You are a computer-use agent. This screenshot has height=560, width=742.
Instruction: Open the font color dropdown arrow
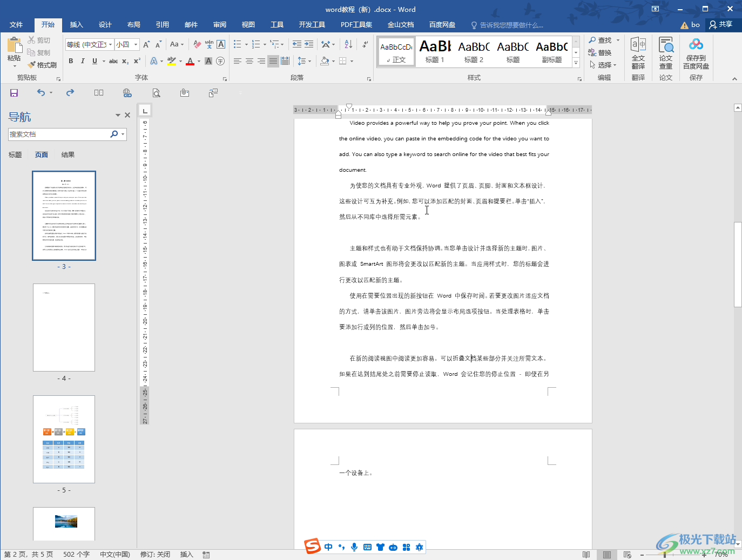pyautogui.click(x=199, y=61)
